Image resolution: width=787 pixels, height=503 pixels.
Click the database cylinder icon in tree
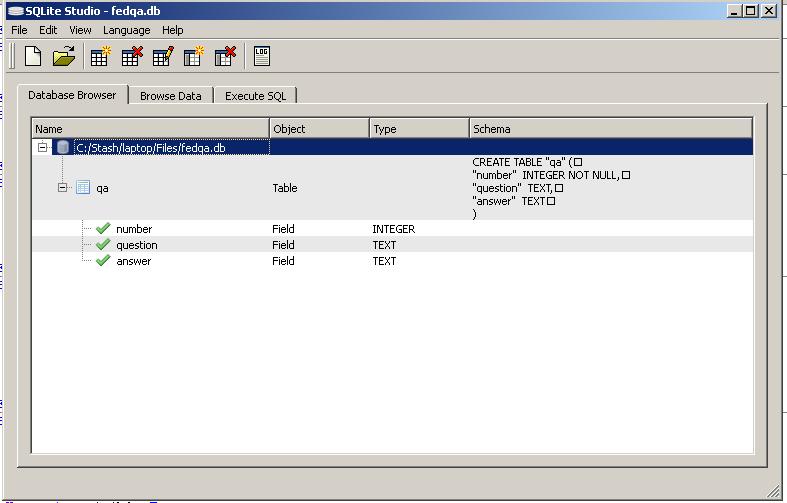pos(63,147)
